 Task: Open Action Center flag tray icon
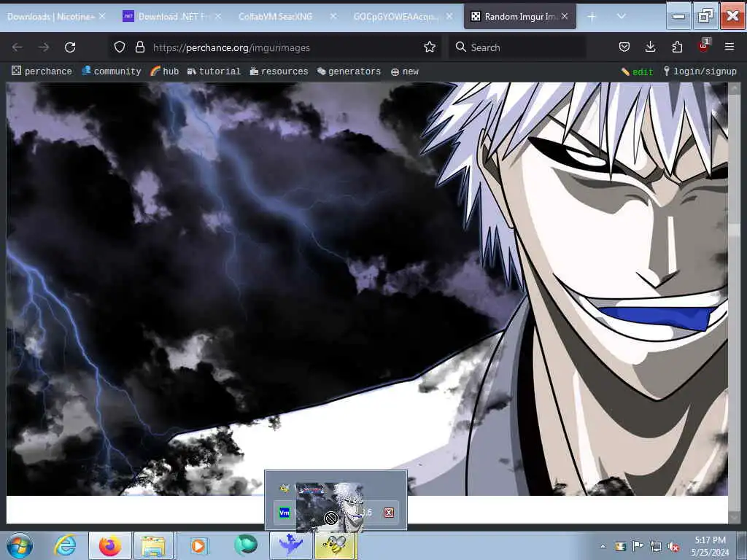coord(638,546)
